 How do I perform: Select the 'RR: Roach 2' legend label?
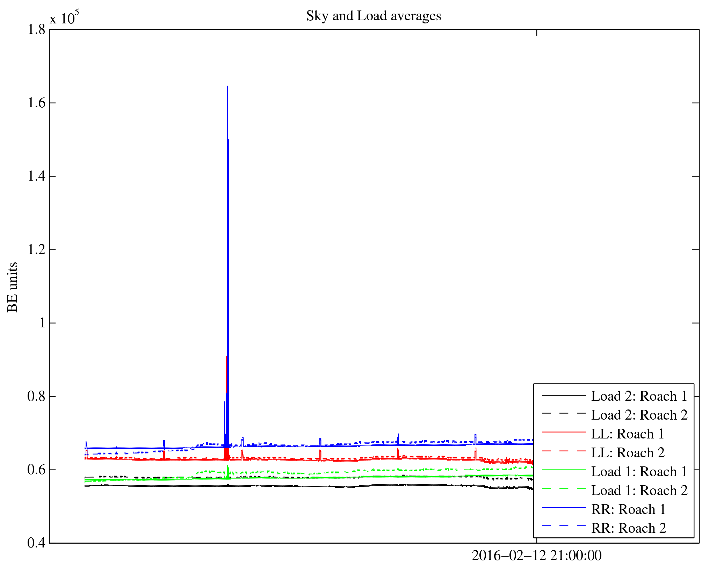(629, 528)
